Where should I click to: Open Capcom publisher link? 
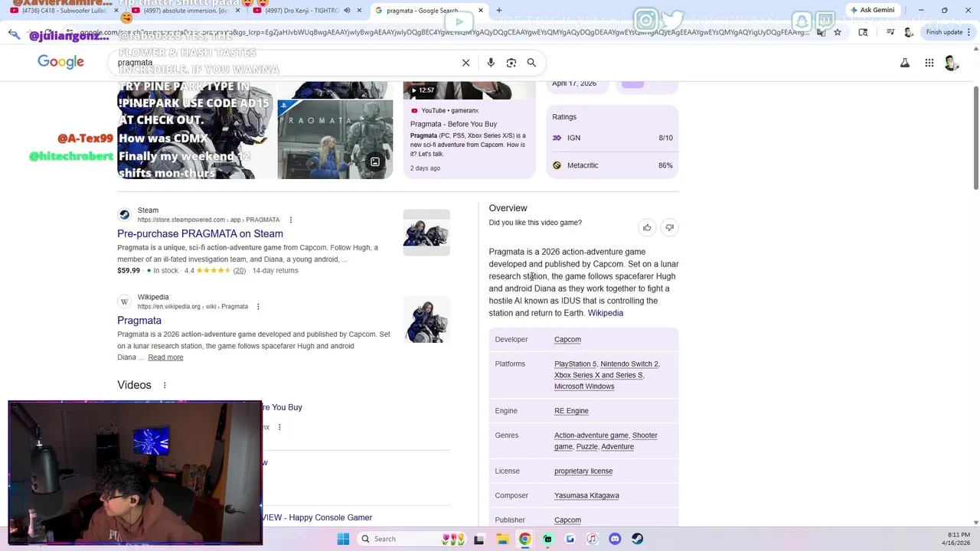pyautogui.click(x=567, y=520)
